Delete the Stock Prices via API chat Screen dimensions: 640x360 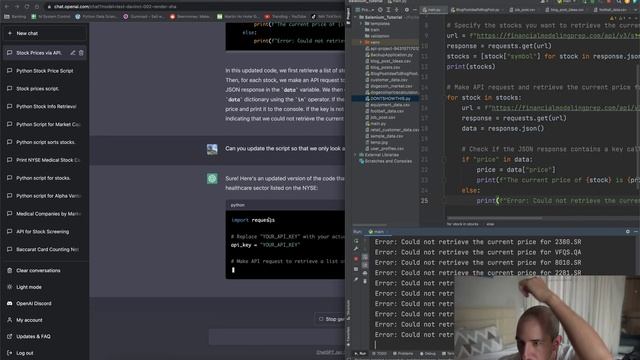(x=81, y=53)
